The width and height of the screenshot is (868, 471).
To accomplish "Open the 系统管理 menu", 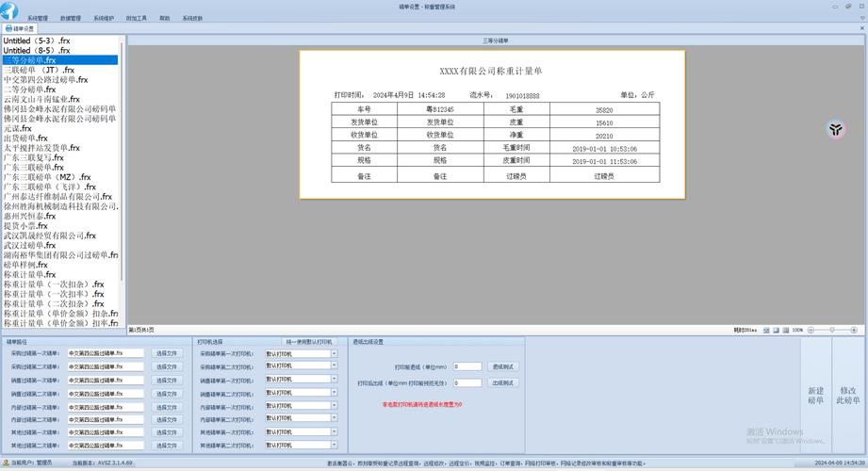I will click(38, 18).
